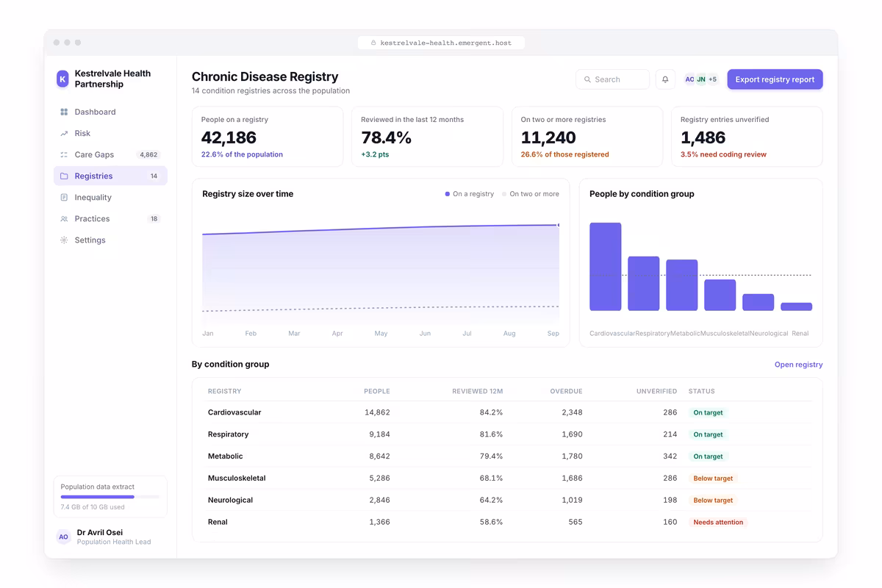
Task: Click the 1,019 overdue value
Action: click(572, 500)
